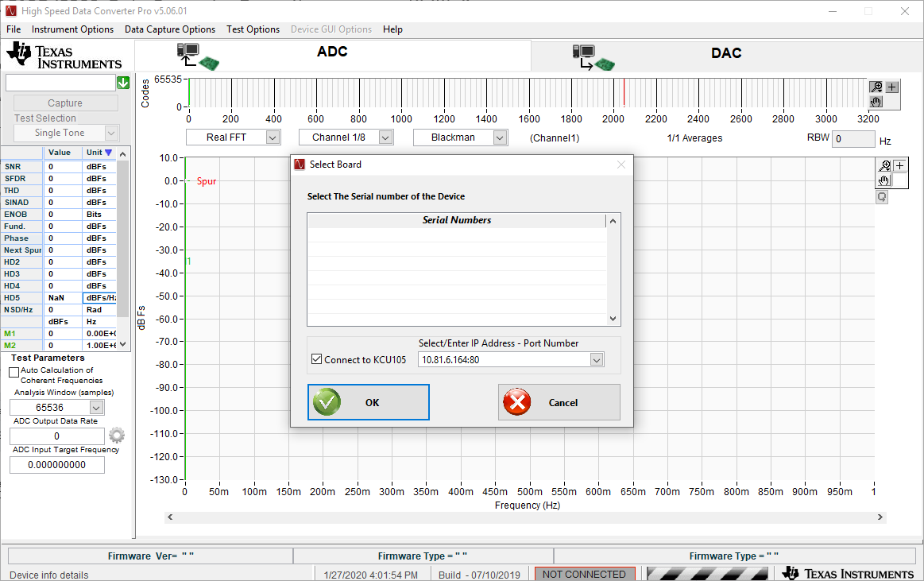Click the NOT CONNECTED status indicator
The height and width of the screenshot is (581, 924).
click(584, 574)
